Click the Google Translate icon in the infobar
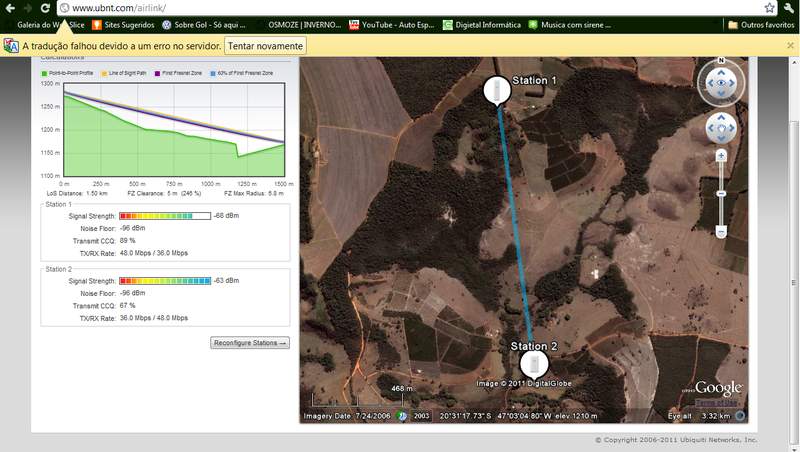The width and height of the screenshot is (800, 452). [11, 46]
